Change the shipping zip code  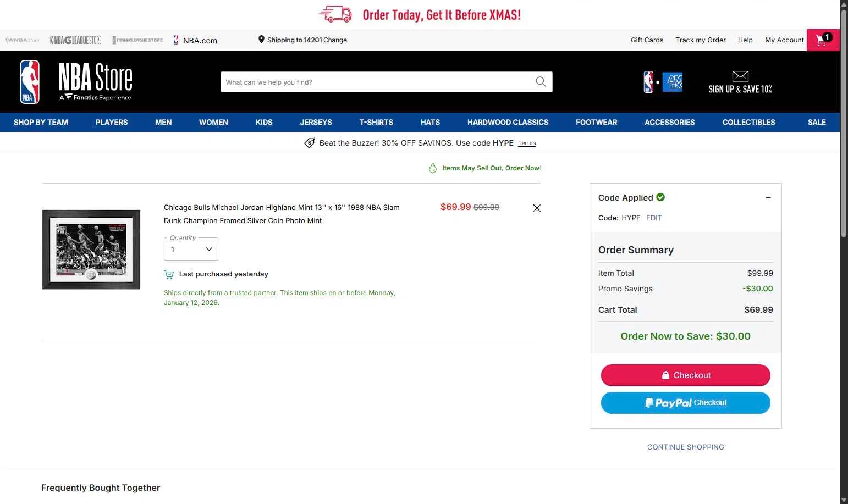click(335, 40)
